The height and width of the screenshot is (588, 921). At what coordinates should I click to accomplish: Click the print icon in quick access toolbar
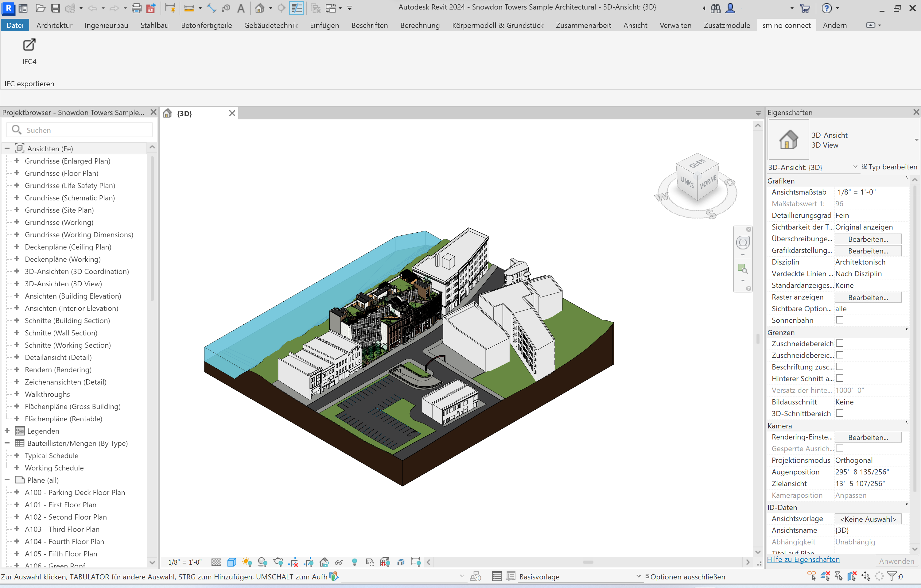136,8
